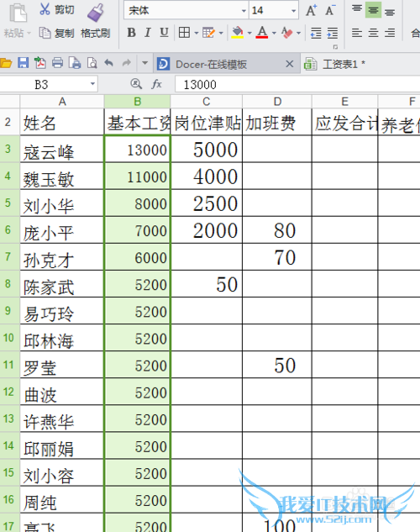Click the Name Box showing B3
This screenshot has height=532, width=420.
(47, 84)
